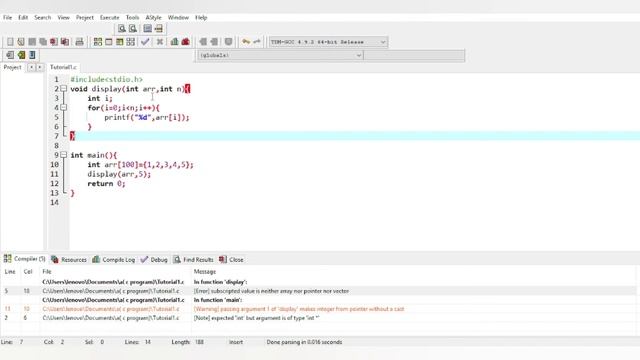The image size is (640, 360).
Task: Start debugging with the checkmark icon
Action: (145, 42)
